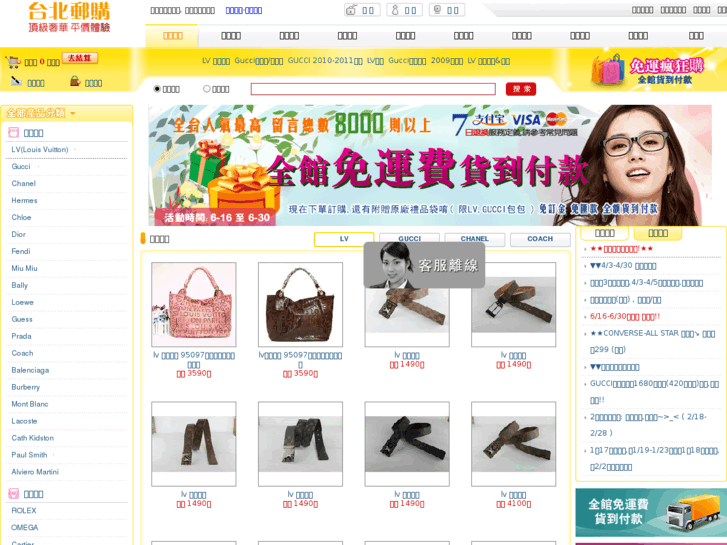Open the ROLEX watch category
This screenshot has height=545, width=727.
coord(24,510)
